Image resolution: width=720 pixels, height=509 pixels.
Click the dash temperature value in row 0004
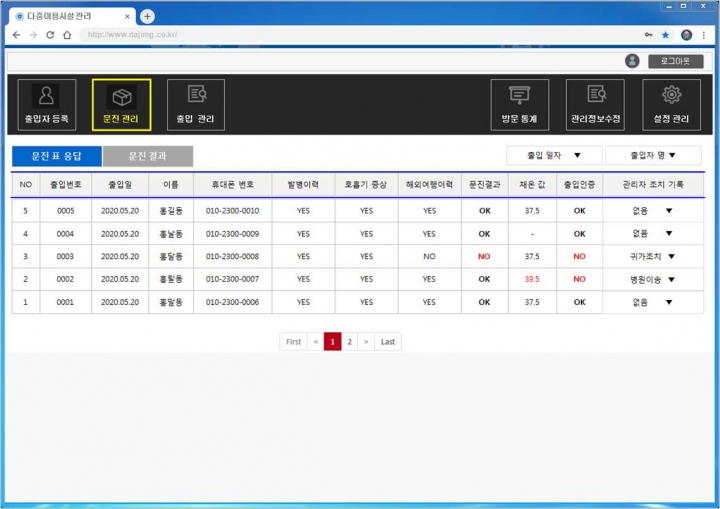coord(532,234)
